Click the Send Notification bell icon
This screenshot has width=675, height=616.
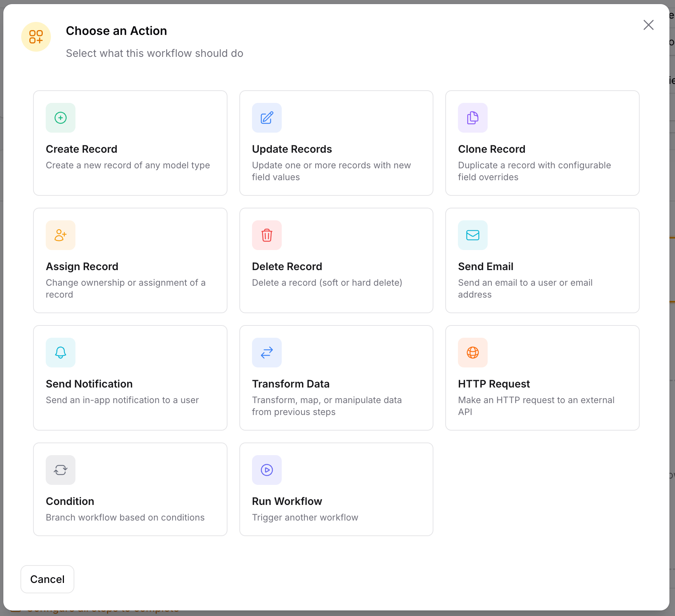(x=60, y=352)
